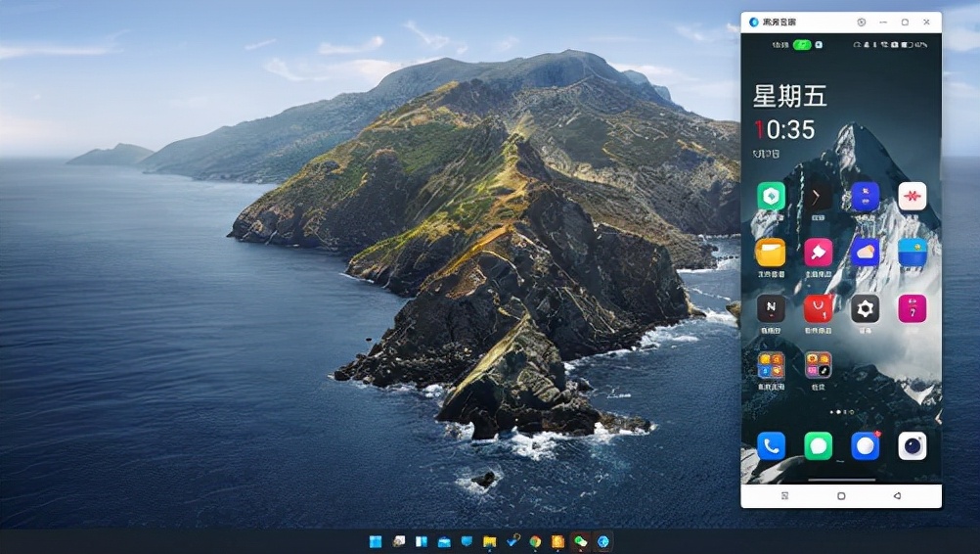Open the taskbar Search icon
This screenshot has width=980, height=554.
tap(398, 541)
